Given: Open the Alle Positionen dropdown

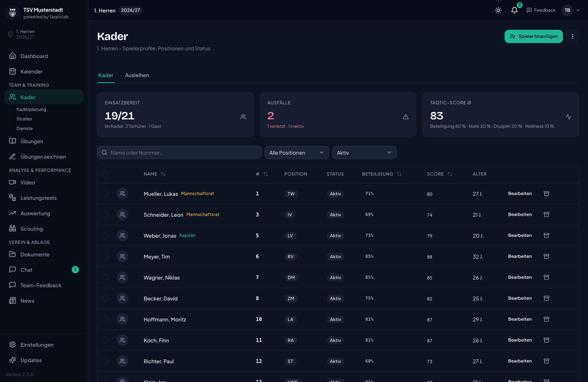Looking at the screenshot, I should pos(296,152).
